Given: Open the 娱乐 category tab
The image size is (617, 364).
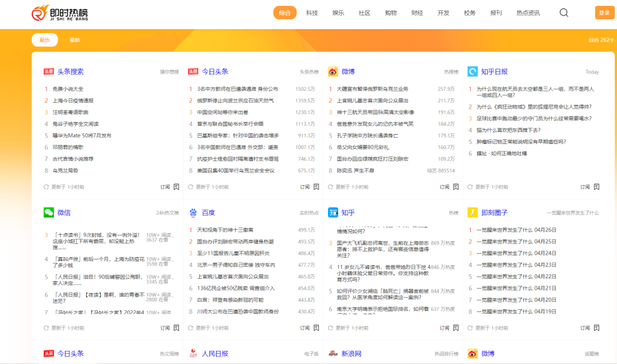Looking at the screenshot, I should pyautogui.click(x=338, y=12).
